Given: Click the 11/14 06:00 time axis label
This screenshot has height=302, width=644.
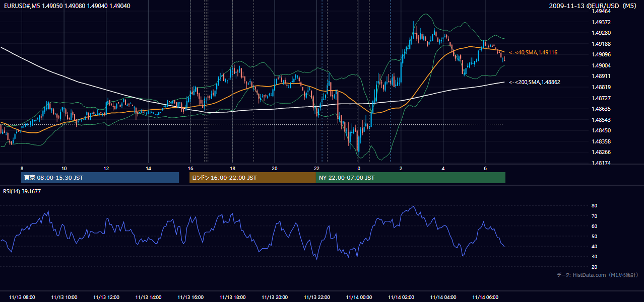Looking at the screenshot, I should click(x=485, y=297).
